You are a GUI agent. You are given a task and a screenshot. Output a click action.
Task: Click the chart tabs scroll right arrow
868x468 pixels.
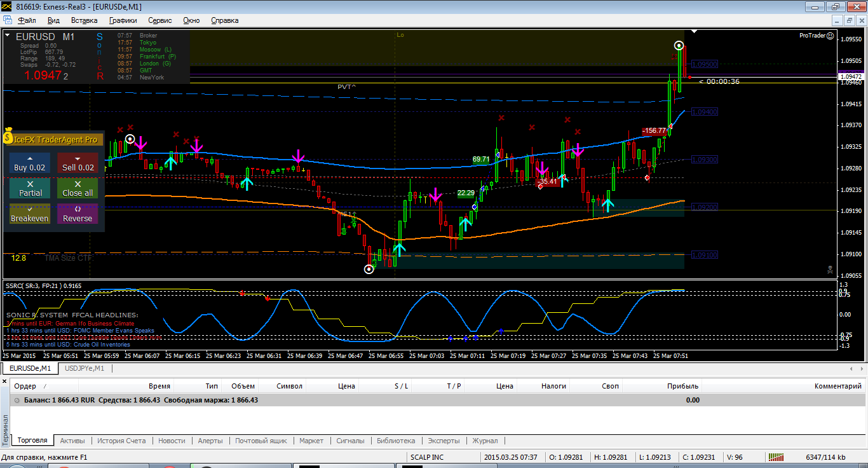(860, 368)
